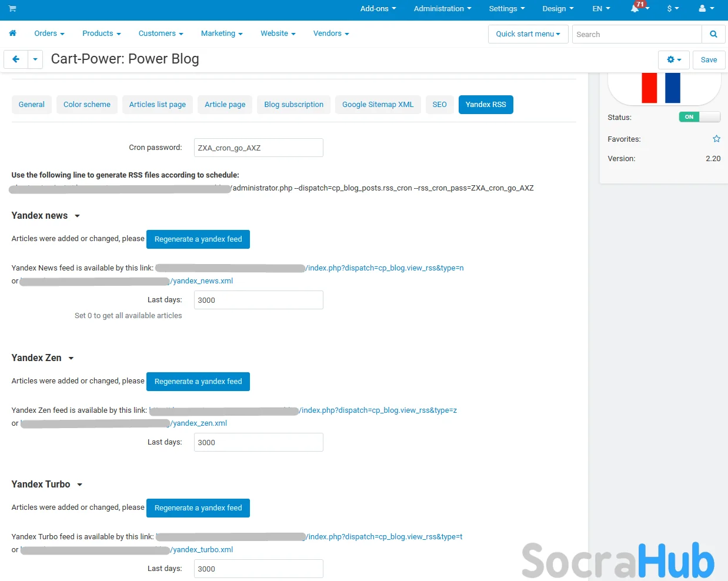728x581 pixels.
Task: Regenerate the Yandex Zen feed
Action: tap(198, 382)
